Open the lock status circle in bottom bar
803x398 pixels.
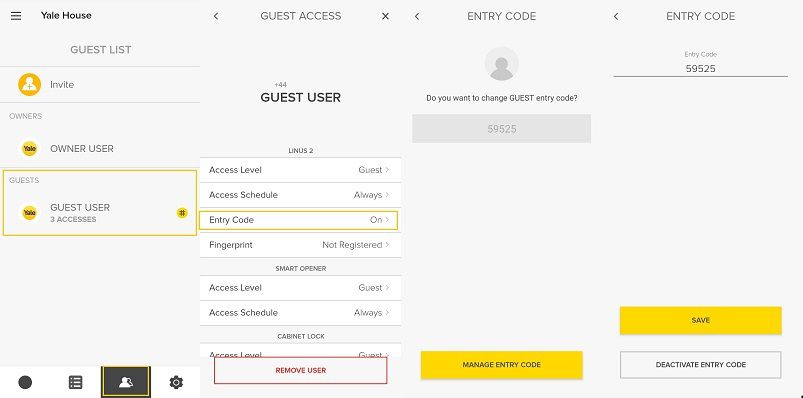click(25, 382)
